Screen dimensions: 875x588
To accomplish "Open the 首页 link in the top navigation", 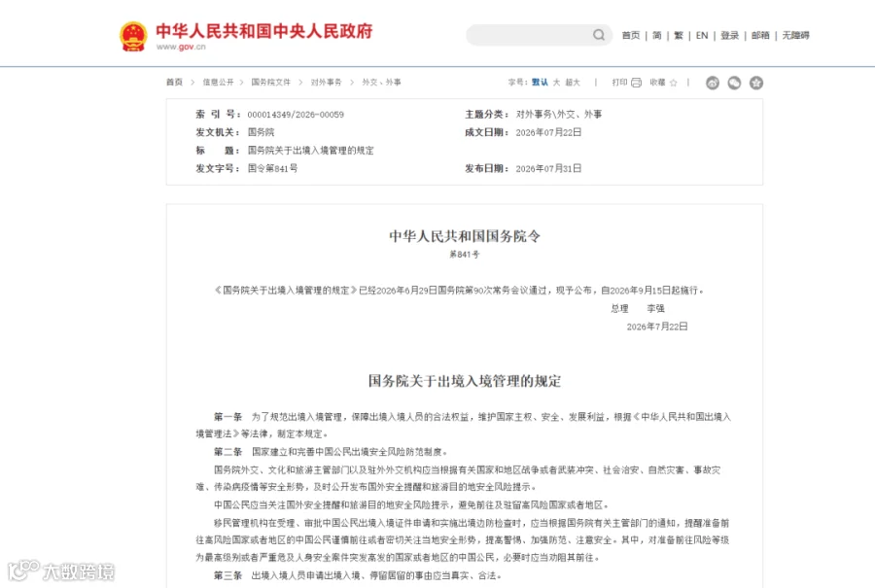I will click(631, 35).
